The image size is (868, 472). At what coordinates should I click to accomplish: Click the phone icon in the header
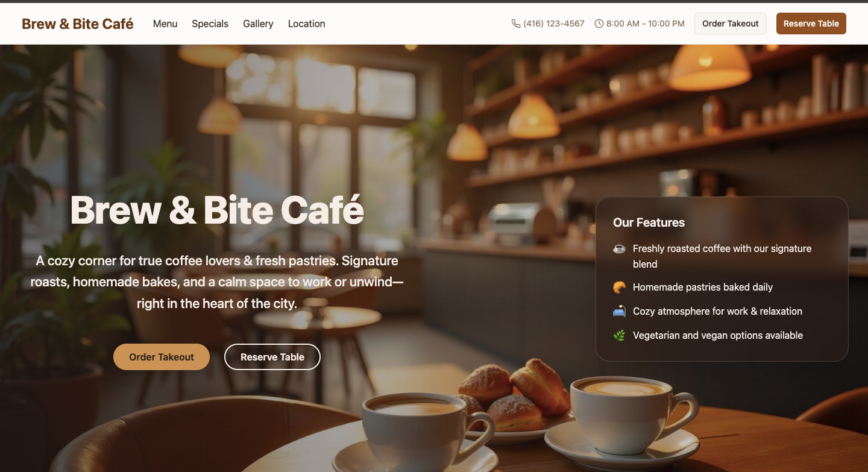point(516,24)
